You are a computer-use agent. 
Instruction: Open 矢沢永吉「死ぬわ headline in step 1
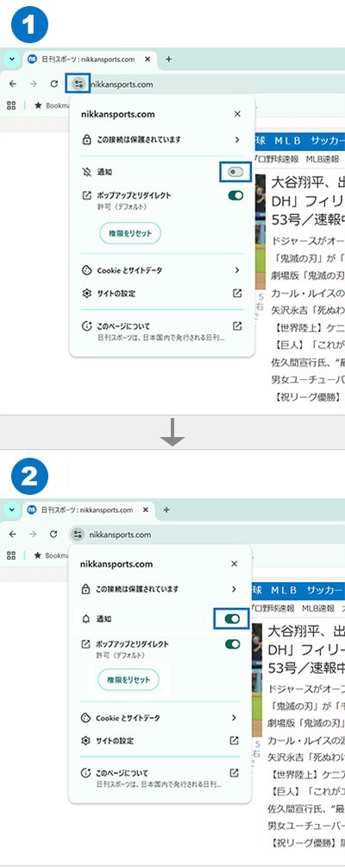pyautogui.click(x=308, y=310)
